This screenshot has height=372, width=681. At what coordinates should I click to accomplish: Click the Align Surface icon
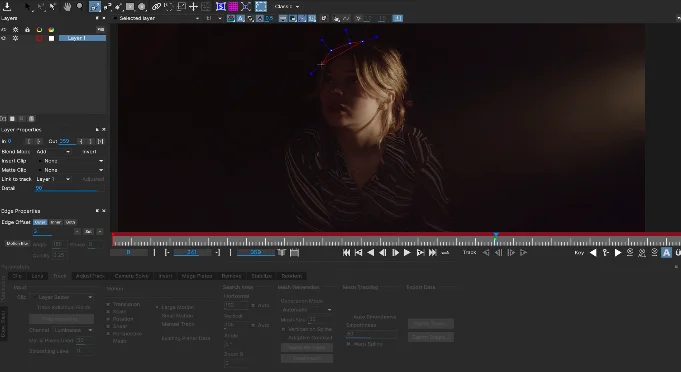246,7
